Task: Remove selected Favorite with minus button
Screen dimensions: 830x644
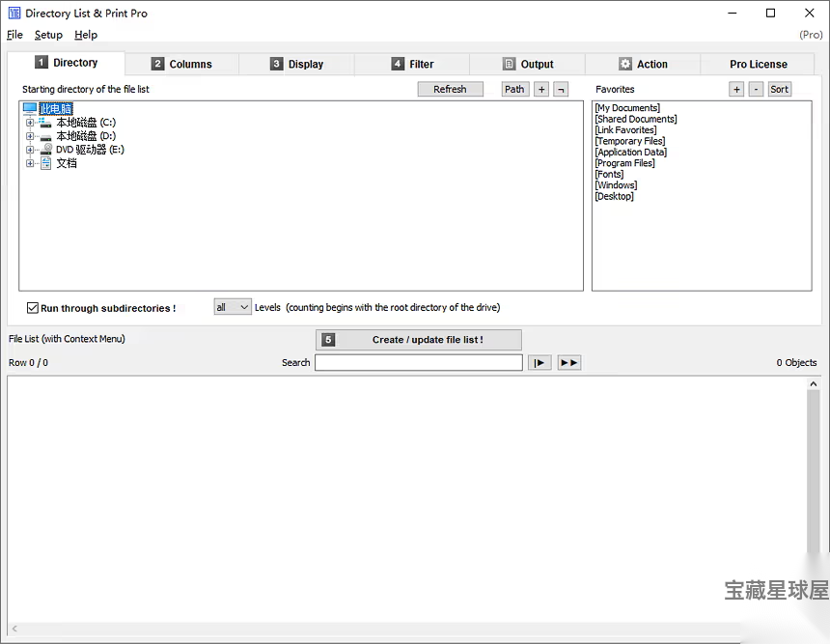Action: [x=756, y=90]
